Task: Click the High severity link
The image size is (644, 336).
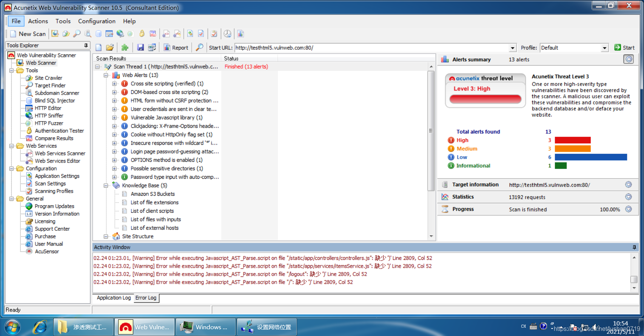Action: (x=462, y=140)
